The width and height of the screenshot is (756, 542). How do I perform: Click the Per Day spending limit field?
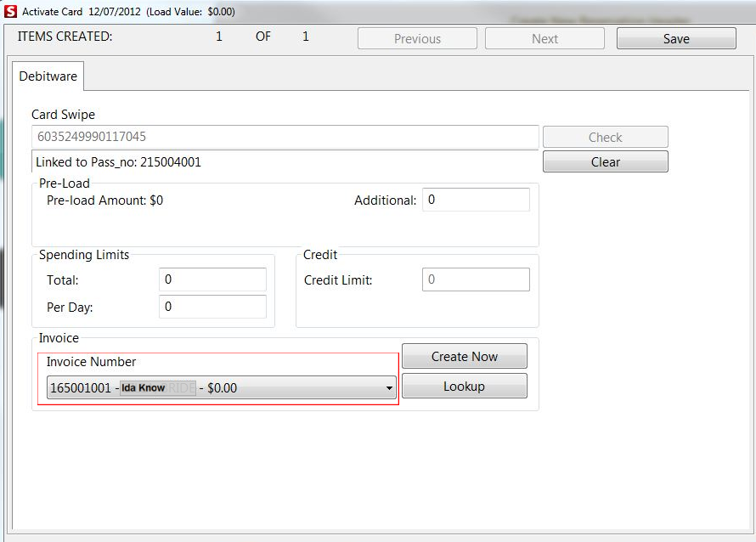pyautogui.click(x=212, y=306)
